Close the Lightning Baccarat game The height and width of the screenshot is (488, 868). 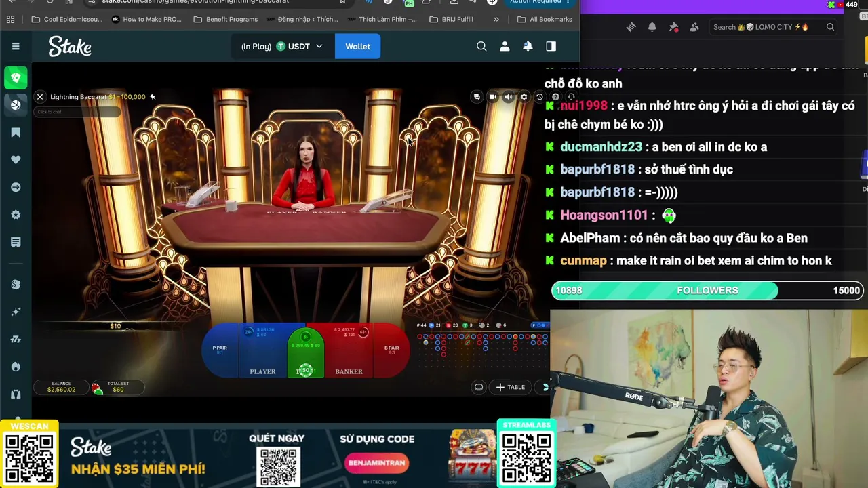click(40, 97)
